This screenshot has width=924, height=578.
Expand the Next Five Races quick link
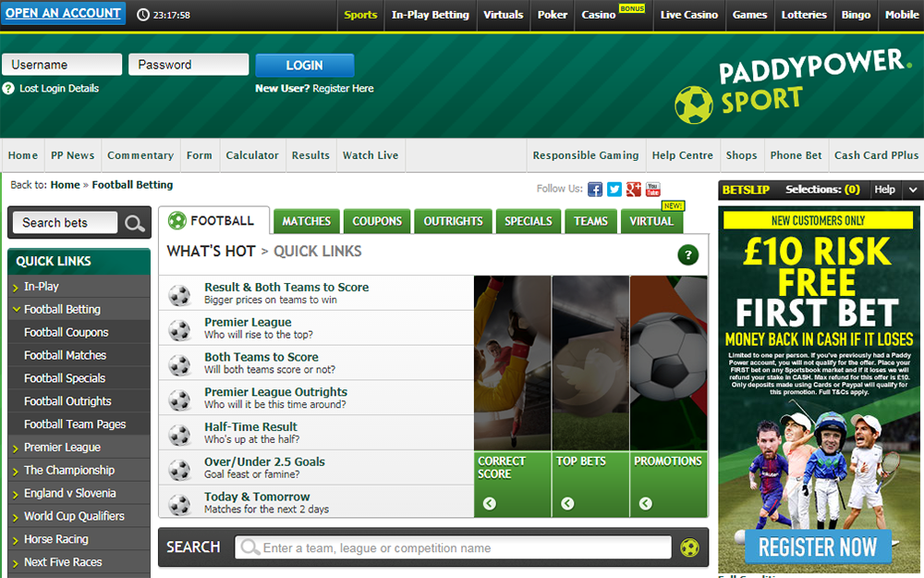click(16, 563)
